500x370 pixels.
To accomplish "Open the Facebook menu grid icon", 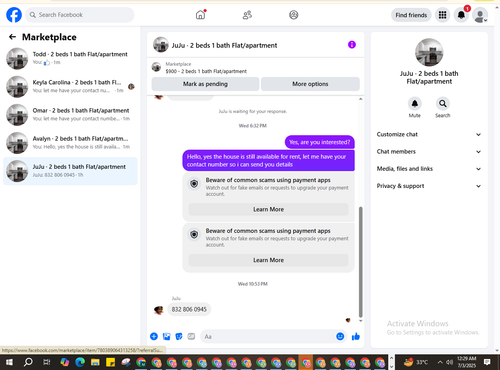I will (442, 15).
